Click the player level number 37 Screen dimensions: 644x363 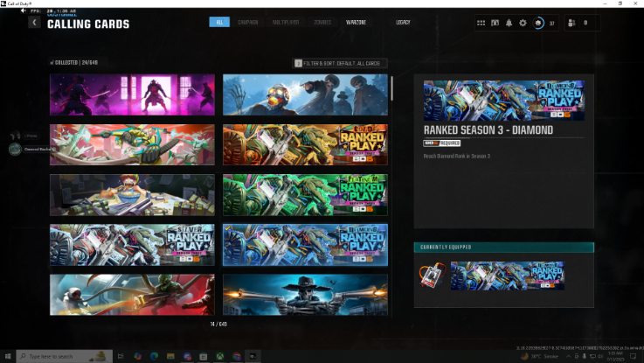[x=552, y=24]
